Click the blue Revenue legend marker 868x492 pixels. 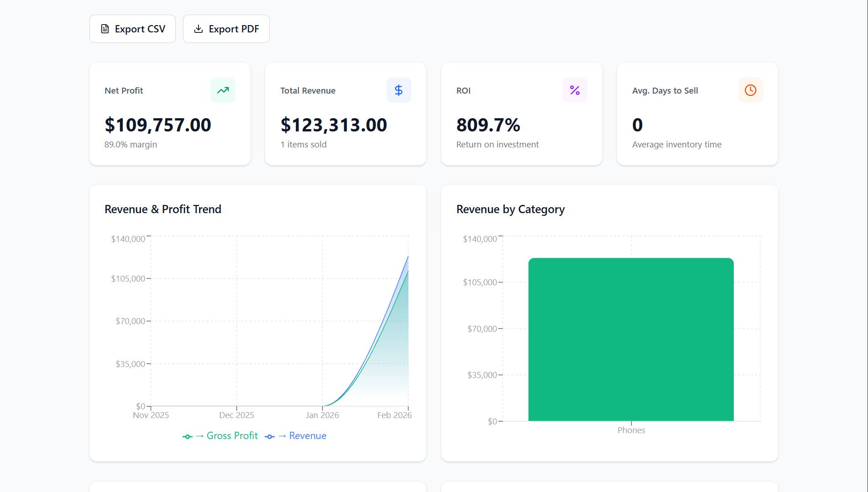click(x=270, y=437)
